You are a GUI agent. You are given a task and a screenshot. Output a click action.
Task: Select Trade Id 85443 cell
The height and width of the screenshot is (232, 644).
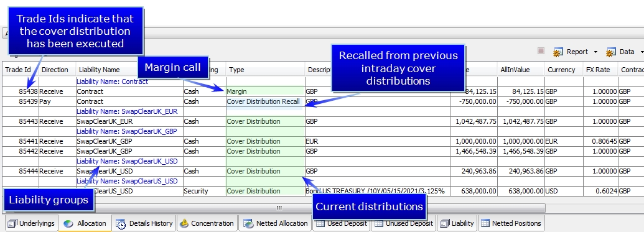[21, 121]
